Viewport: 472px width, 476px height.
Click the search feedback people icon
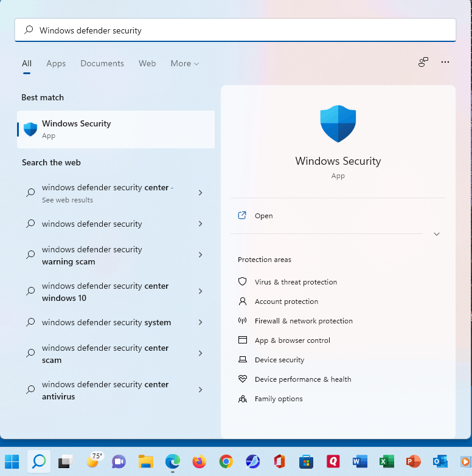coord(423,62)
